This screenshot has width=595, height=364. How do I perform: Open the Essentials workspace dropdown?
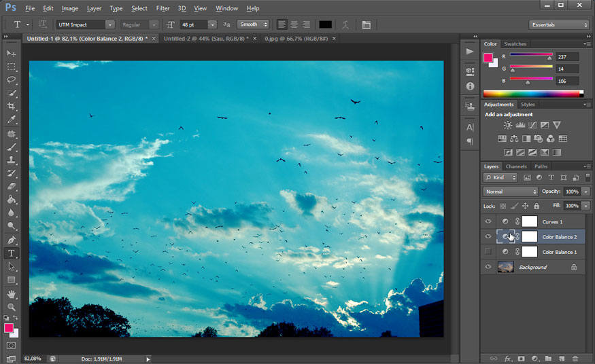[558, 24]
